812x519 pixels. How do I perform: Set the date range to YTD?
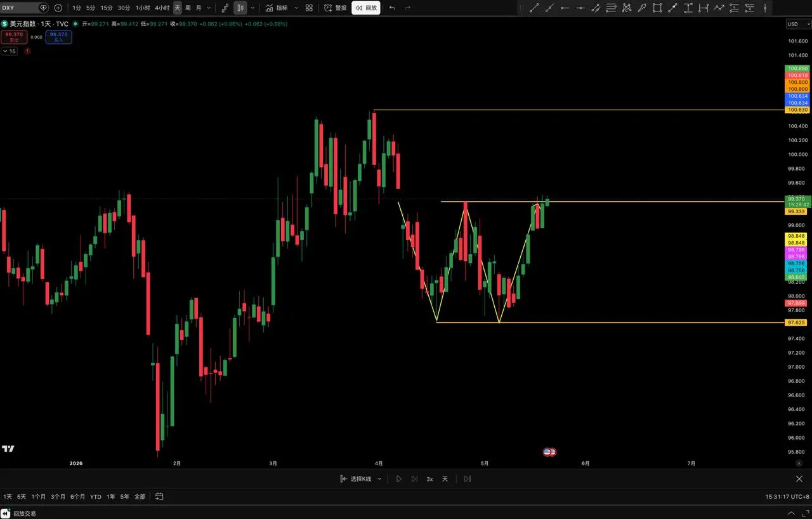tap(96, 497)
